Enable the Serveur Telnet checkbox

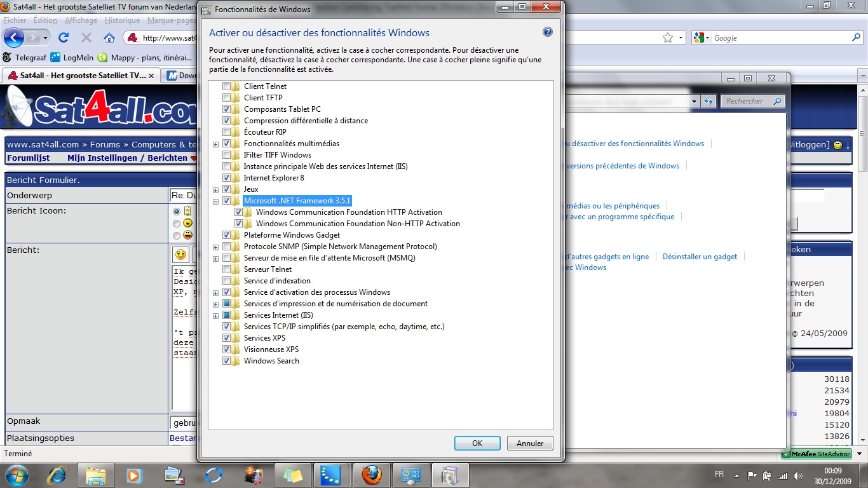(226, 269)
